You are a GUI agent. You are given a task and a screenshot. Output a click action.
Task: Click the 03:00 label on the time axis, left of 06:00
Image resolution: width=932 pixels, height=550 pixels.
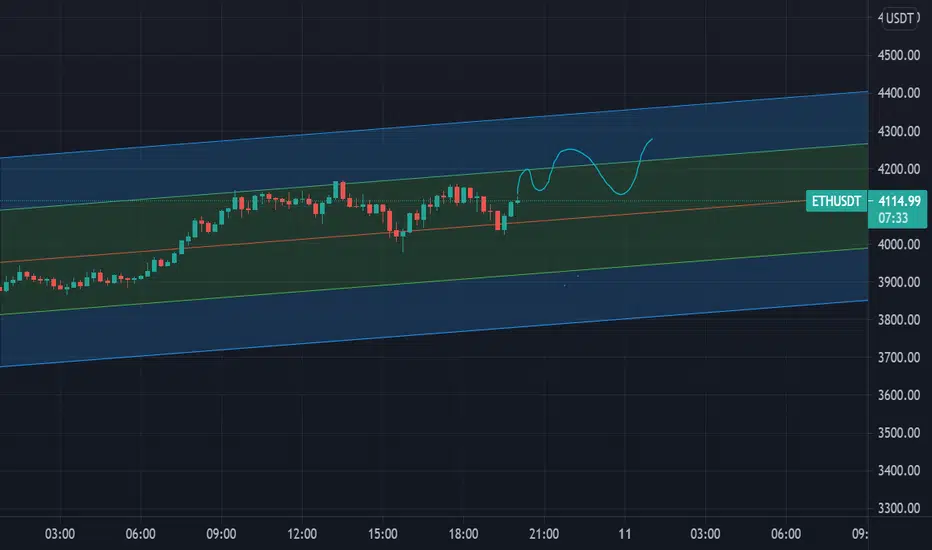(60, 534)
